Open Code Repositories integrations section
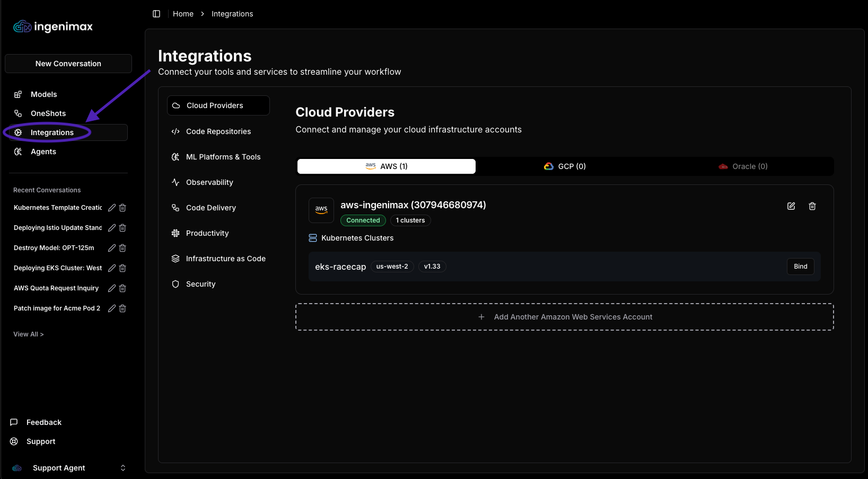 pyautogui.click(x=218, y=131)
